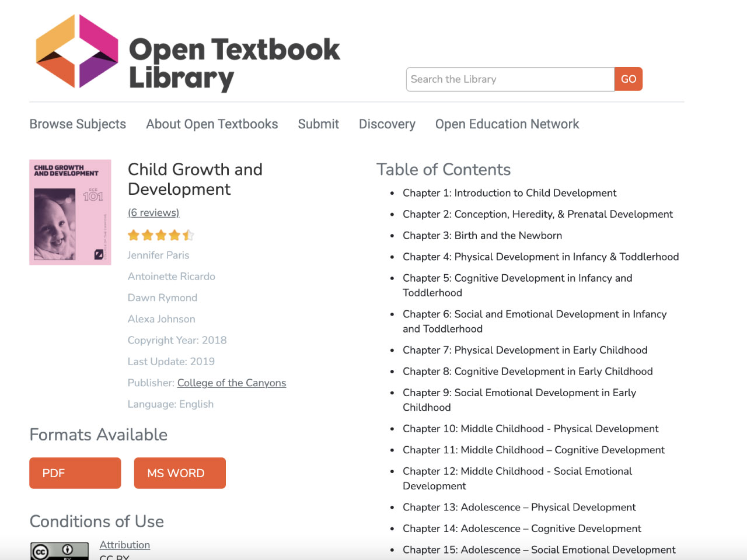Download the MS WORD format
The height and width of the screenshot is (560, 747).
click(x=180, y=473)
